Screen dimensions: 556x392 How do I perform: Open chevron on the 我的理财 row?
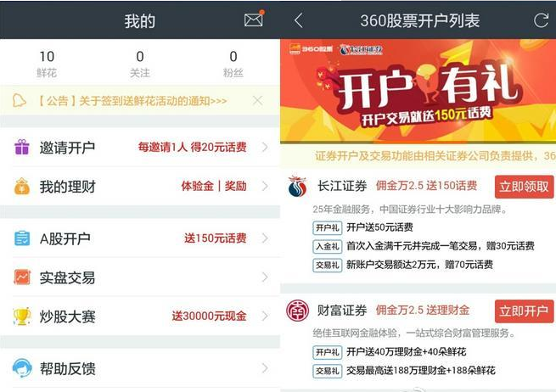(x=265, y=186)
